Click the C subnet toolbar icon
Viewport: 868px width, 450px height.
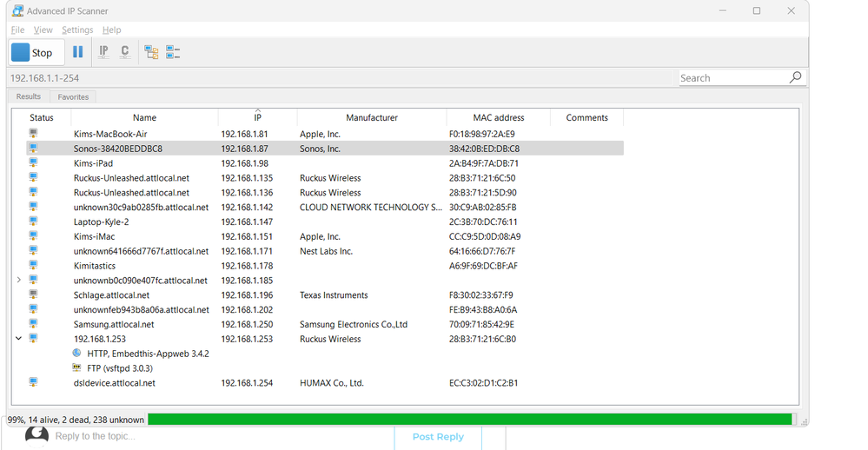[125, 52]
